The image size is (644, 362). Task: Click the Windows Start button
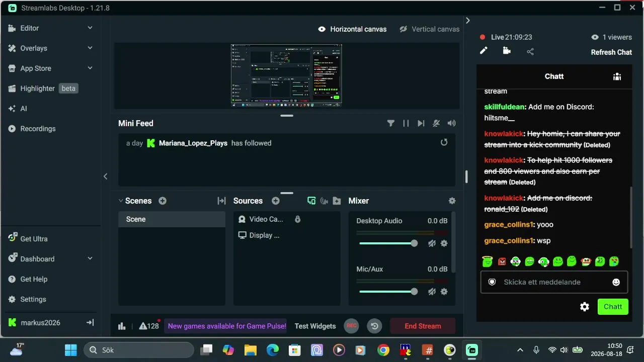[x=71, y=350]
